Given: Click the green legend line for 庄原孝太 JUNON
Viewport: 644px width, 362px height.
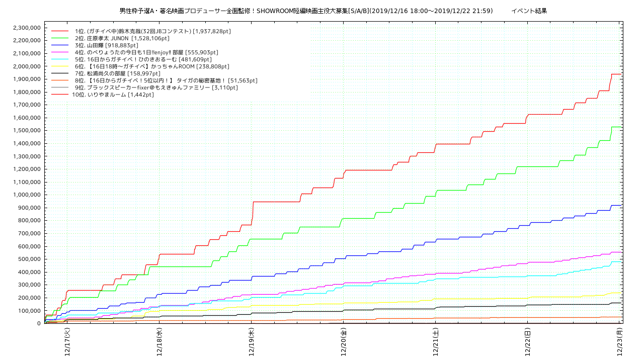Looking at the screenshot, I should (59, 38).
